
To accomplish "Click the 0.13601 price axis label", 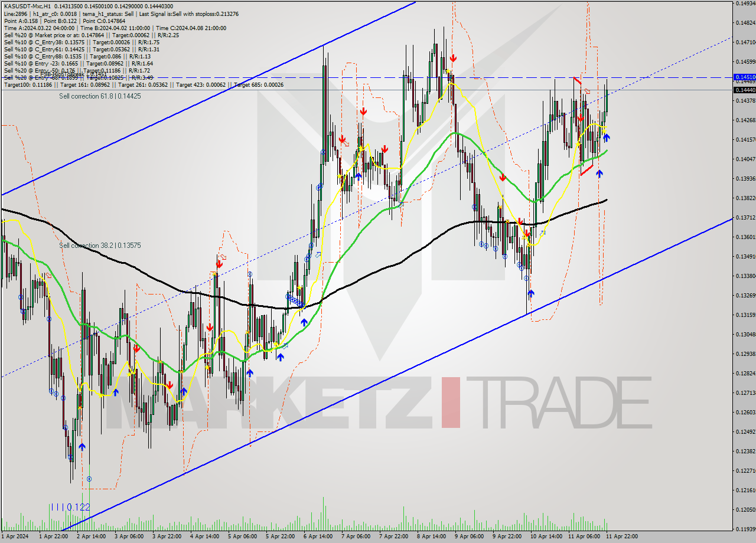I will click(x=745, y=237).
